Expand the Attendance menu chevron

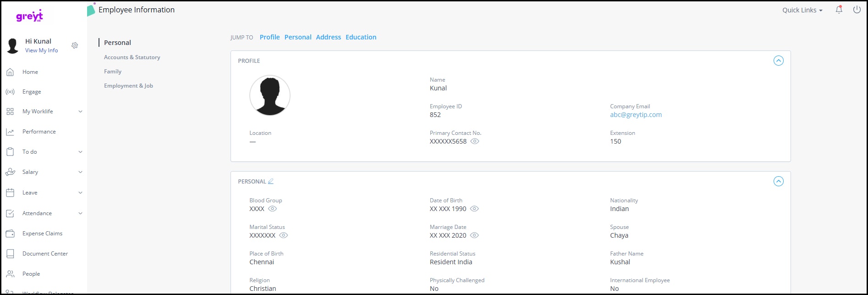click(x=80, y=213)
